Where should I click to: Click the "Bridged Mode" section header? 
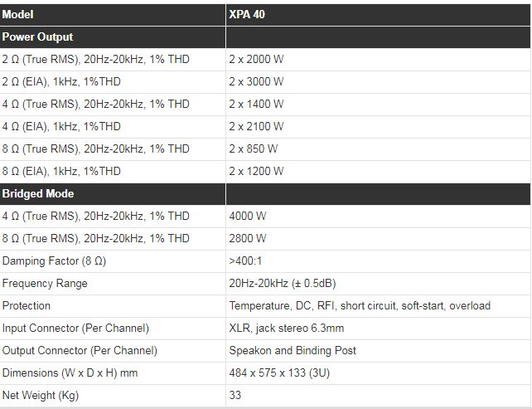(x=38, y=194)
